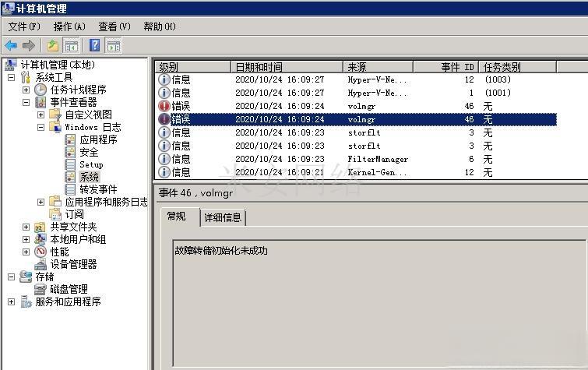Image resolution: width=588 pixels, height=370 pixels.
Task: Click the (1003) task category cell
Action: (498, 79)
